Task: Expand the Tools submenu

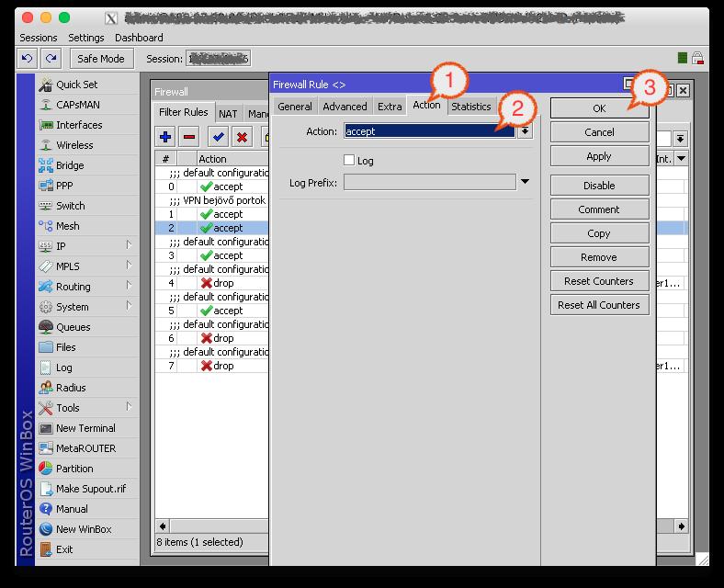Action: point(129,406)
